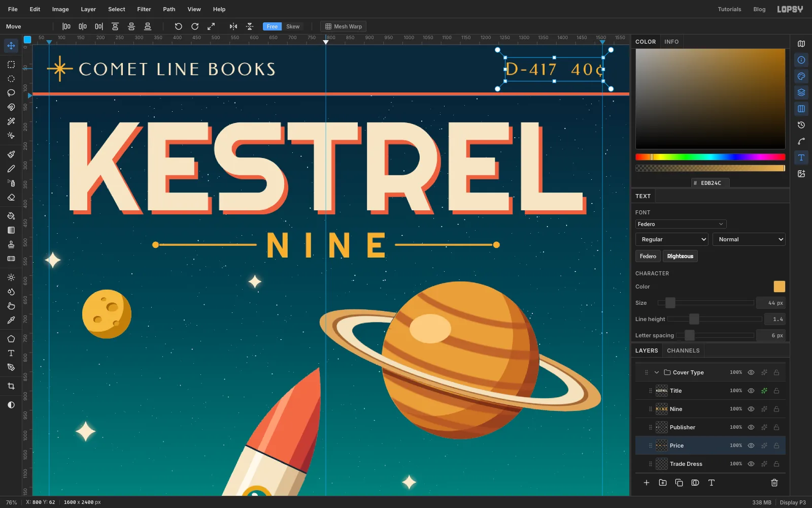
Task: Choose the Righteous font chip
Action: point(680,256)
